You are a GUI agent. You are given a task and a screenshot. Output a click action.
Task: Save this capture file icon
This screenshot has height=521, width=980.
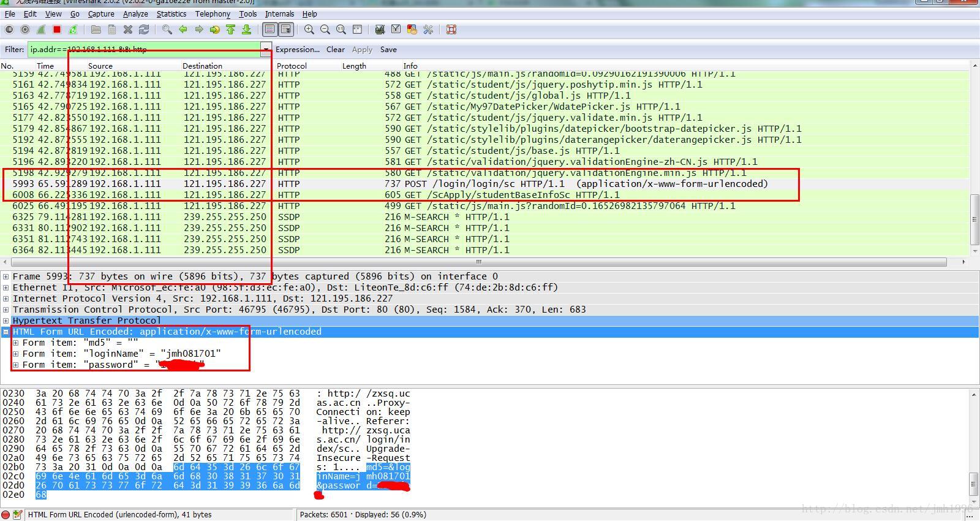(x=112, y=29)
